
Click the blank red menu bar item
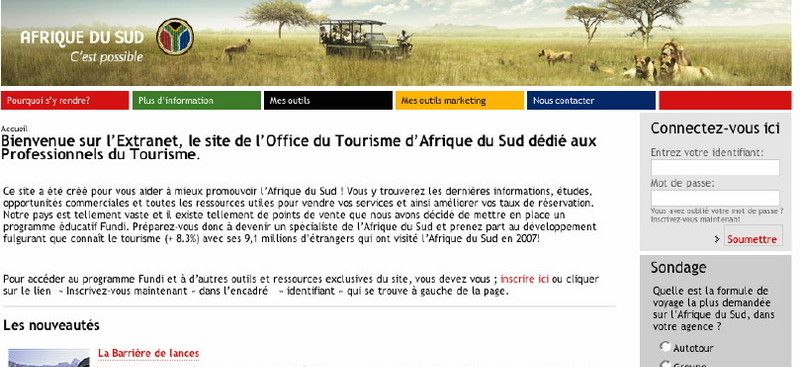coord(725,101)
